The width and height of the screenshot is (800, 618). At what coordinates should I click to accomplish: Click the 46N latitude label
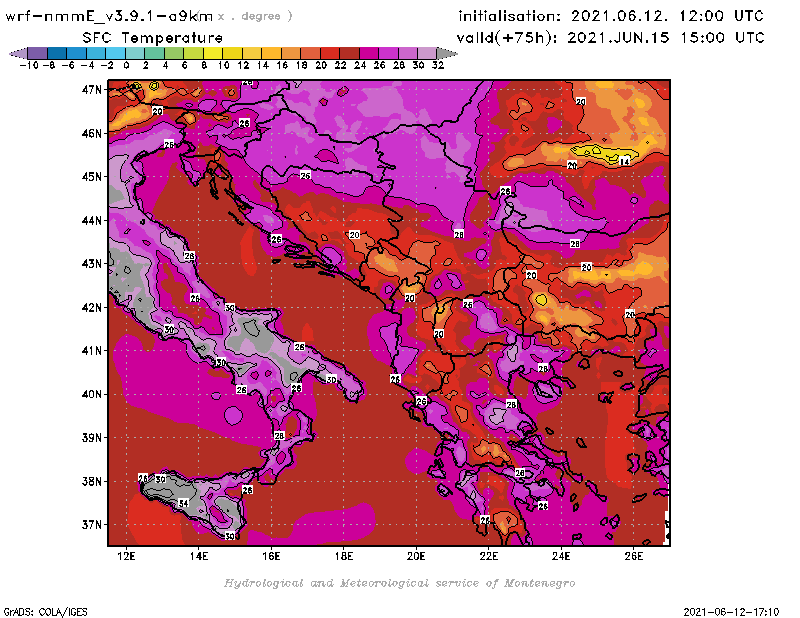tap(92, 134)
